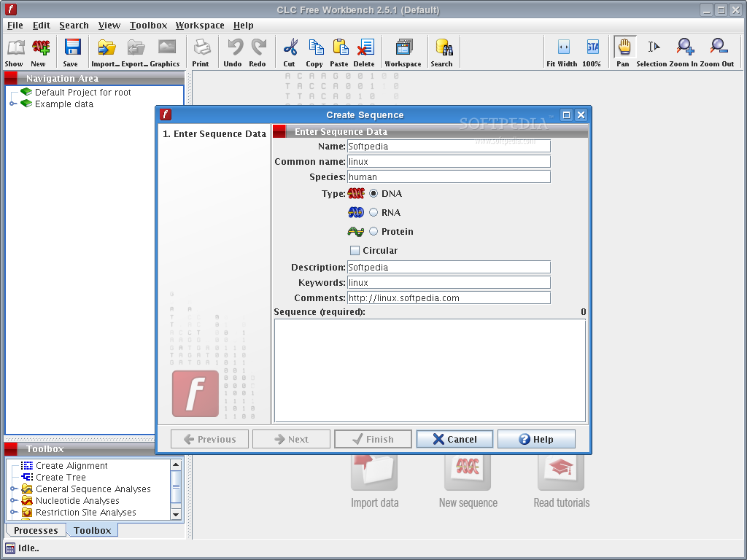
Task: Click Toolbox list scroll down arrow
Action: click(176, 514)
